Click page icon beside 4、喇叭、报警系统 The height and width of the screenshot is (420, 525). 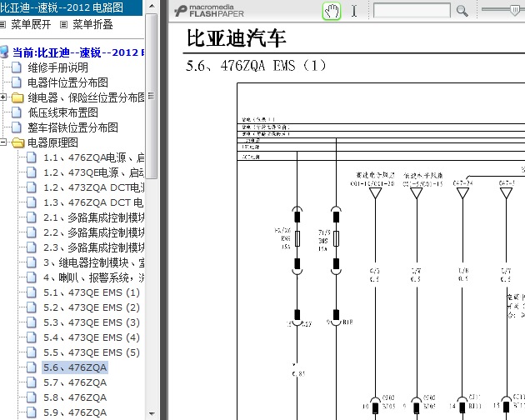(32, 277)
